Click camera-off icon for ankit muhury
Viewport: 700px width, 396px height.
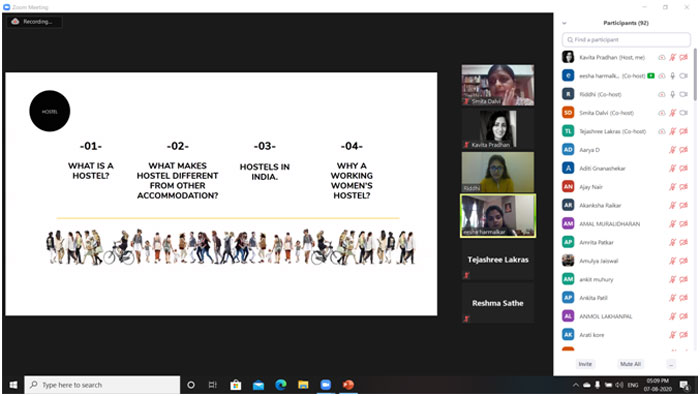coord(683,279)
